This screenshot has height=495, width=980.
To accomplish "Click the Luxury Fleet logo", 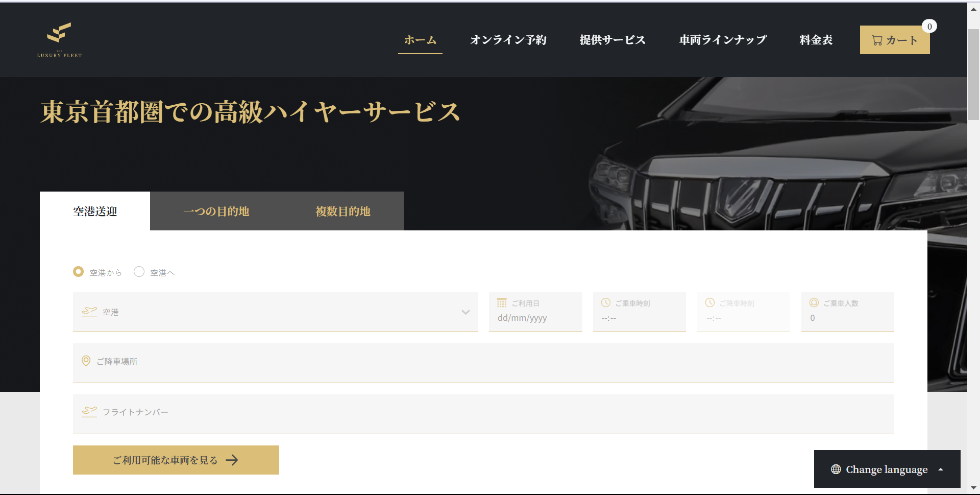I will click(x=59, y=40).
